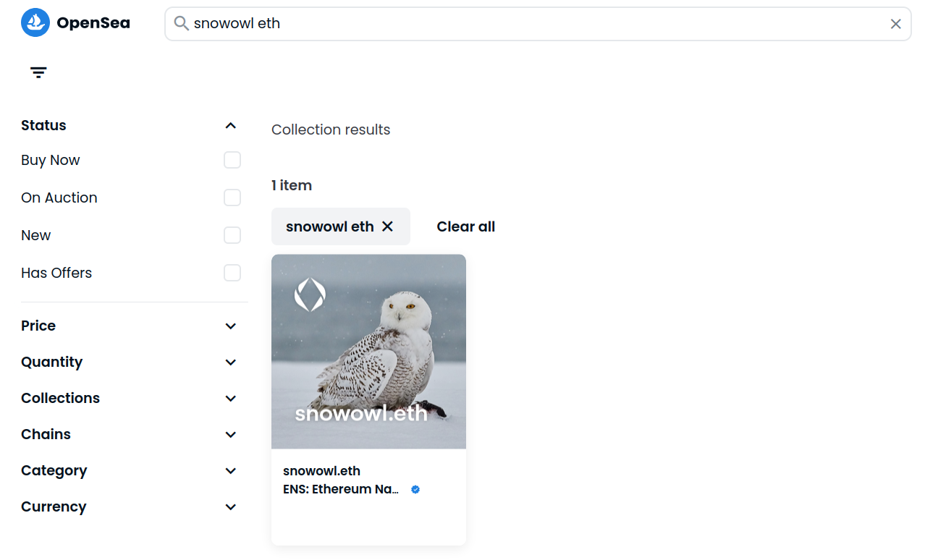Click the OpenSea sailboat logo icon

coord(35,23)
